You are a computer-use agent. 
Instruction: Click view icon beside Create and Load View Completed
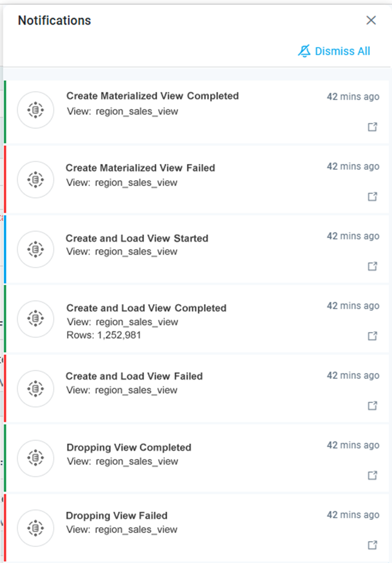click(36, 319)
